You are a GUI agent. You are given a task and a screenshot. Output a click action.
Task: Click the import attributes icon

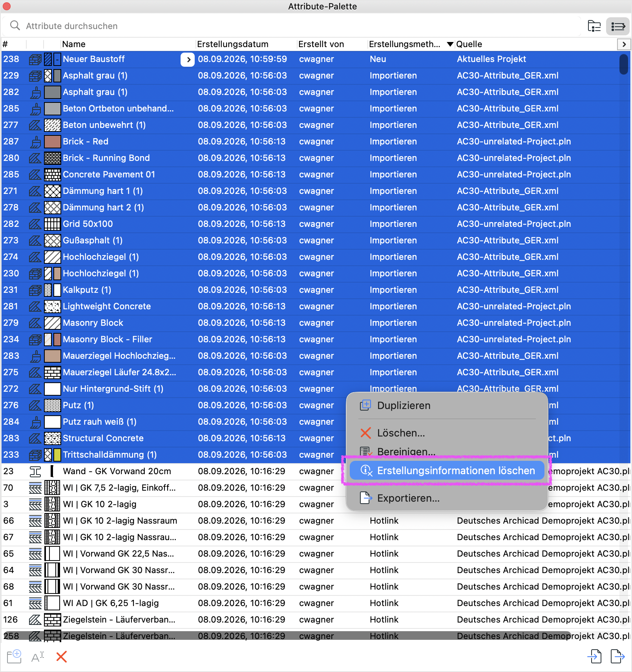[594, 656]
